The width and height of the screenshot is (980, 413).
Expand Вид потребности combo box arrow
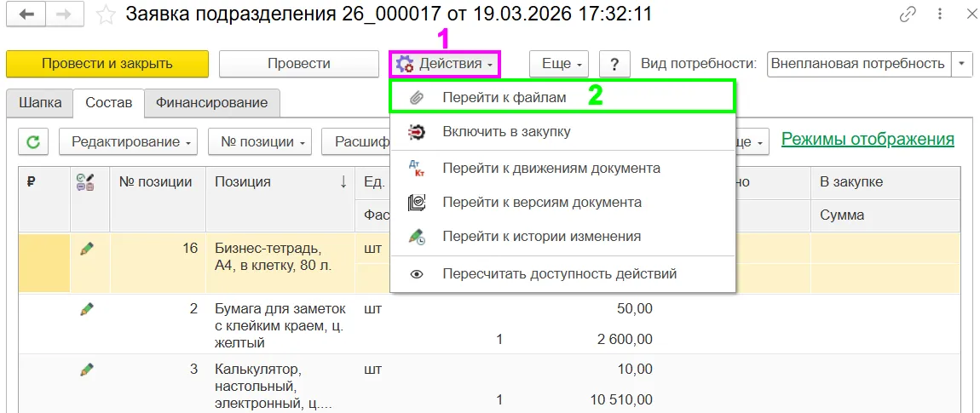(961, 64)
